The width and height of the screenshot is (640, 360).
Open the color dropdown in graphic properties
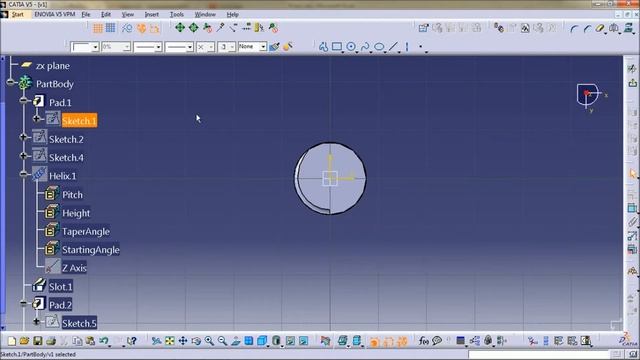[x=95, y=47]
